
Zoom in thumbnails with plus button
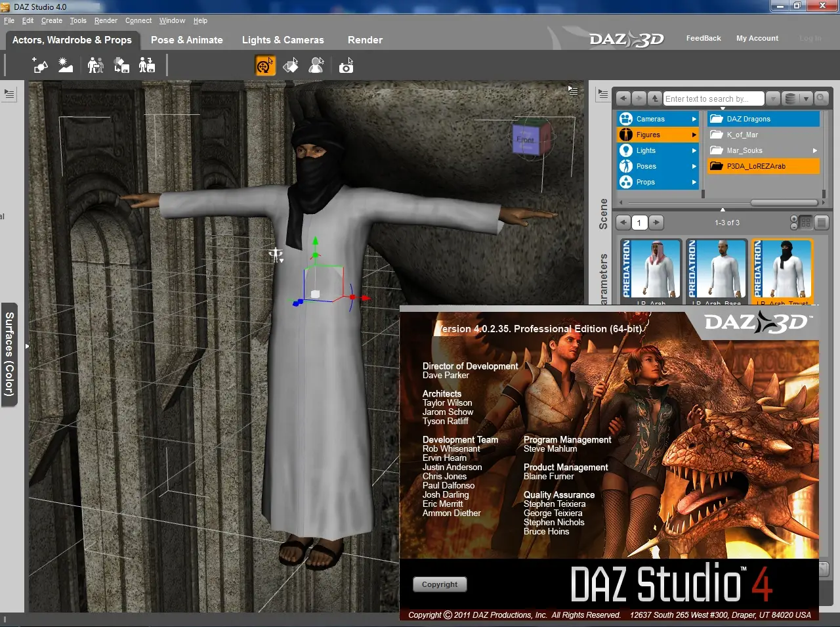(x=794, y=219)
